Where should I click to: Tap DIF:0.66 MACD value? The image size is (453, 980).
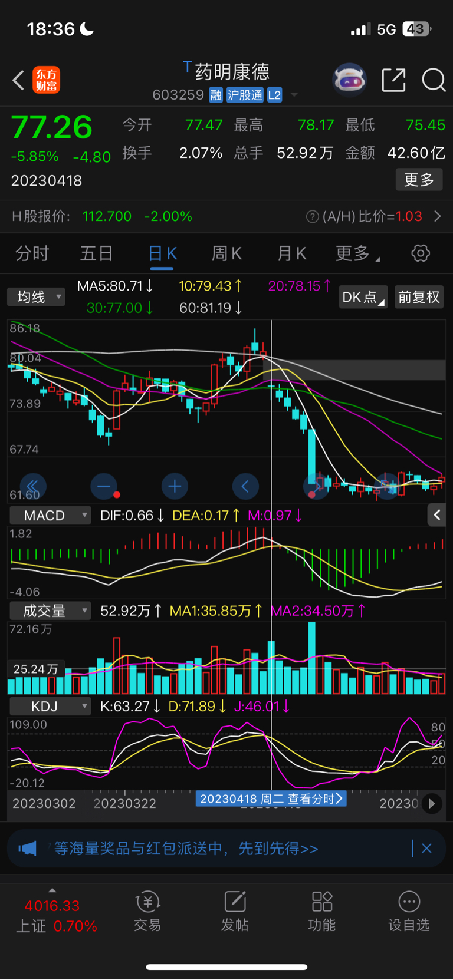(132, 516)
